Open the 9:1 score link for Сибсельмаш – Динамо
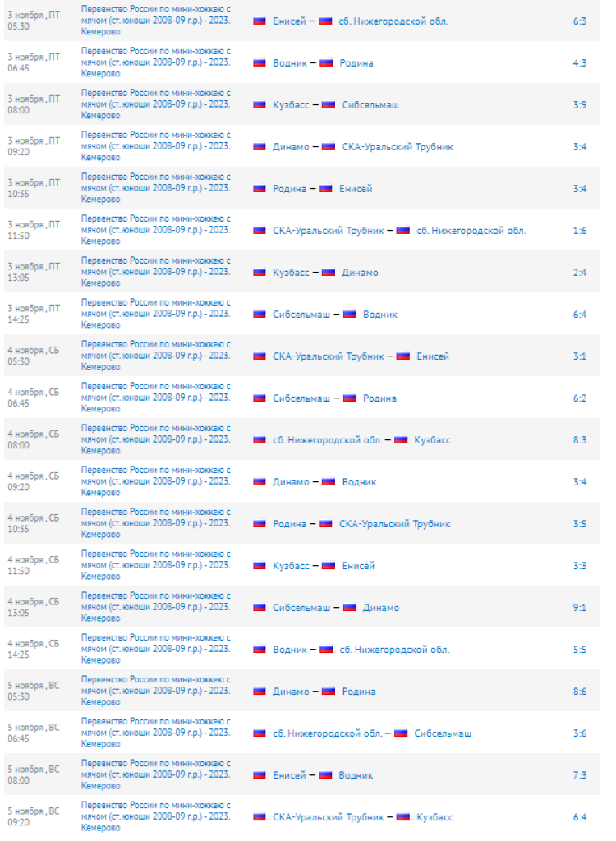The image size is (616, 841). pyautogui.click(x=580, y=607)
